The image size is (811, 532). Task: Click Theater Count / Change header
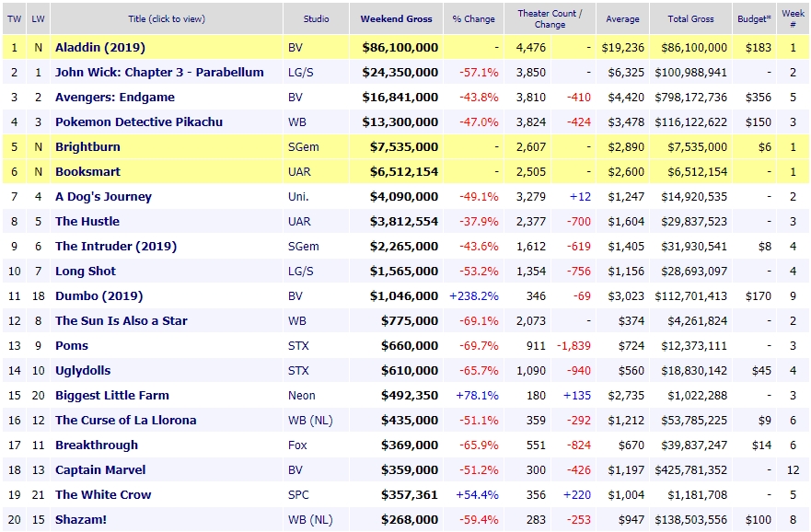click(x=550, y=18)
